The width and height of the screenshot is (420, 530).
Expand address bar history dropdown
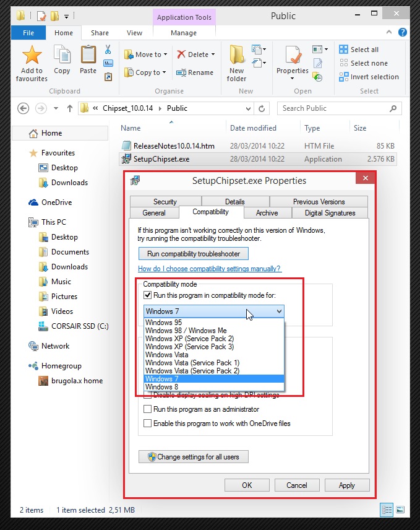coord(248,108)
